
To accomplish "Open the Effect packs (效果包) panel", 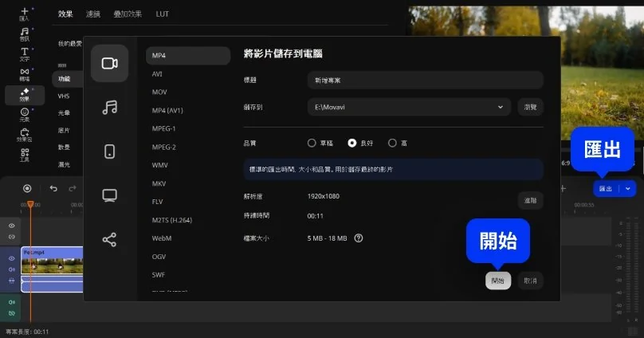I will tap(24, 135).
